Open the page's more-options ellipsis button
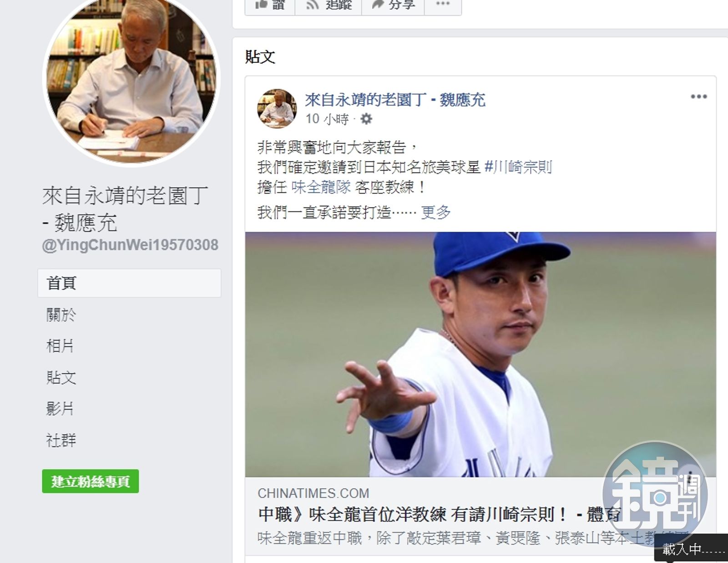The image size is (728, 563). (x=443, y=6)
